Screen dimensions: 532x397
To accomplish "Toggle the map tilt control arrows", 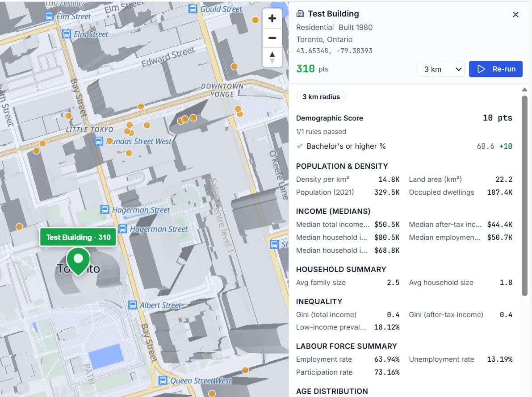I will (x=272, y=57).
